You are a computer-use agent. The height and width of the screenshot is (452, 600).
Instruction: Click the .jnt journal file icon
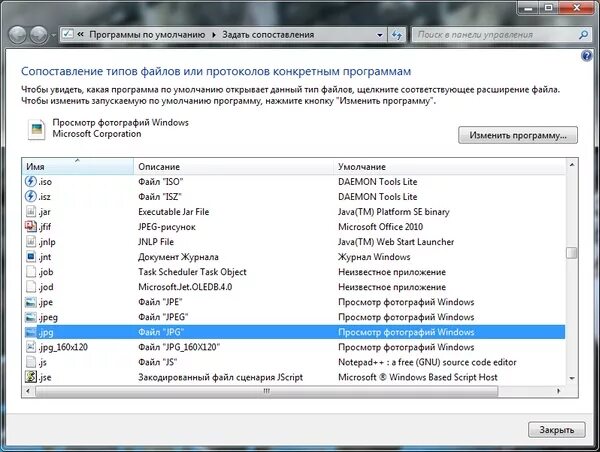[x=31, y=256]
